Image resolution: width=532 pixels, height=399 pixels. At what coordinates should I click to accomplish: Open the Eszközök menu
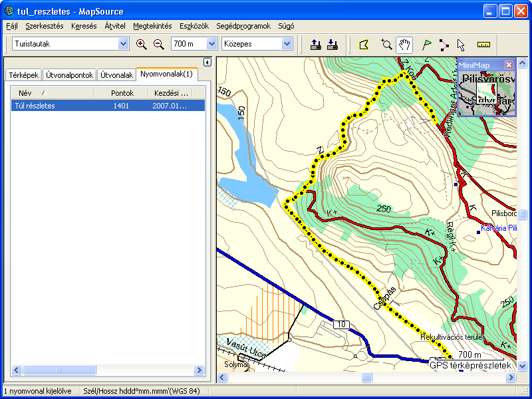194,26
